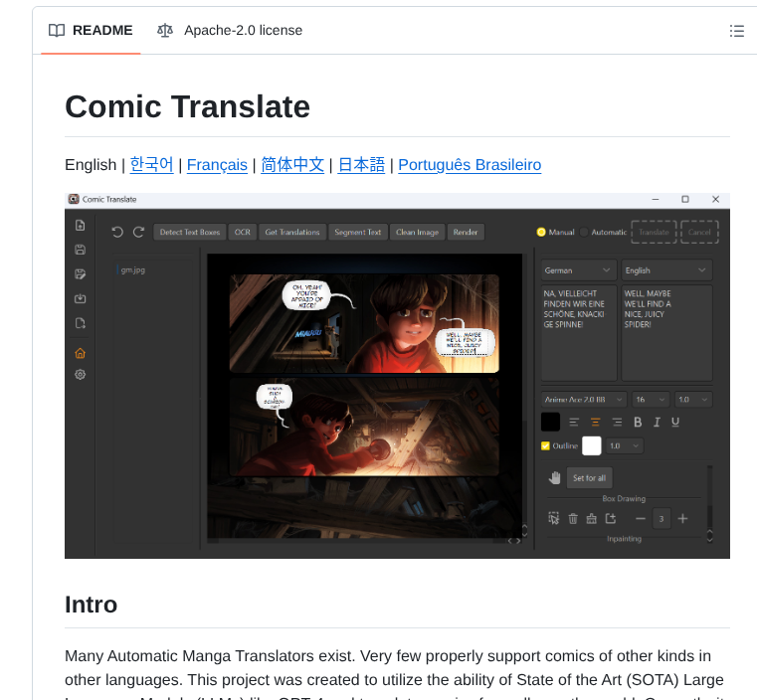Click the add box icon
757x700 pixels.
click(611, 519)
